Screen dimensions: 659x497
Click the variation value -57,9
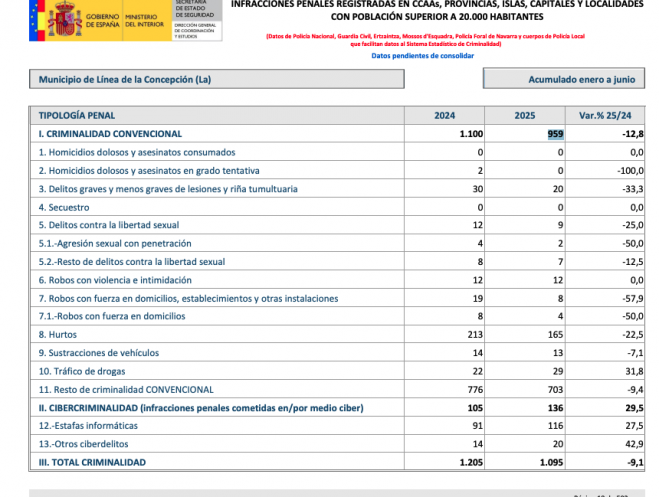click(x=633, y=298)
